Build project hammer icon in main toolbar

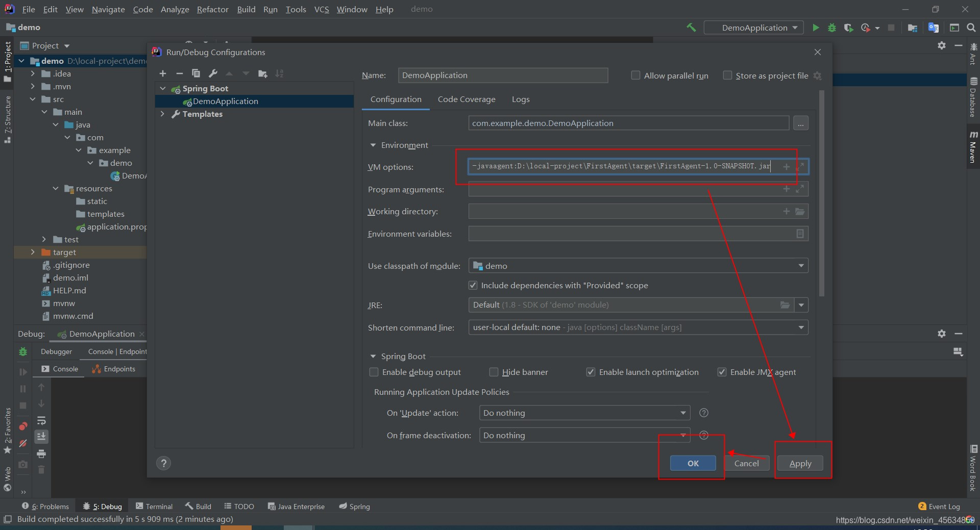pos(691,28)
